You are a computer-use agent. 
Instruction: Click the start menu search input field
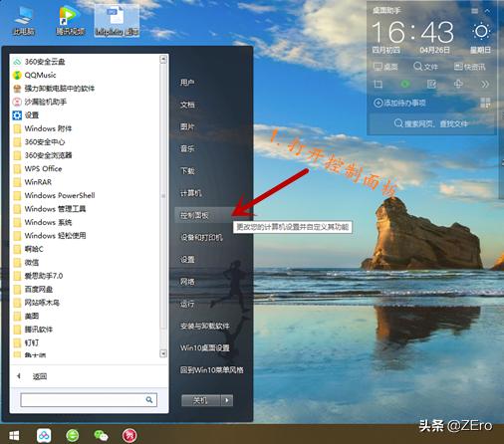[x=89, y=400]
